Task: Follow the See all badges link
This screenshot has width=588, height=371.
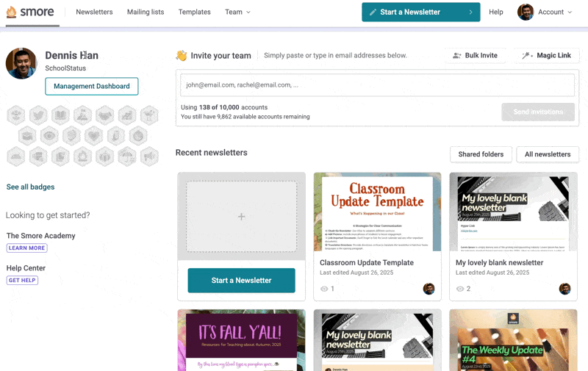Action: point(30,187)
